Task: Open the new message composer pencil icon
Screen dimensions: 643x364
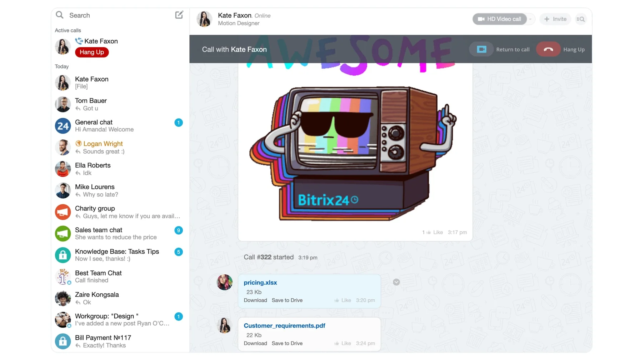Action: 179,15
